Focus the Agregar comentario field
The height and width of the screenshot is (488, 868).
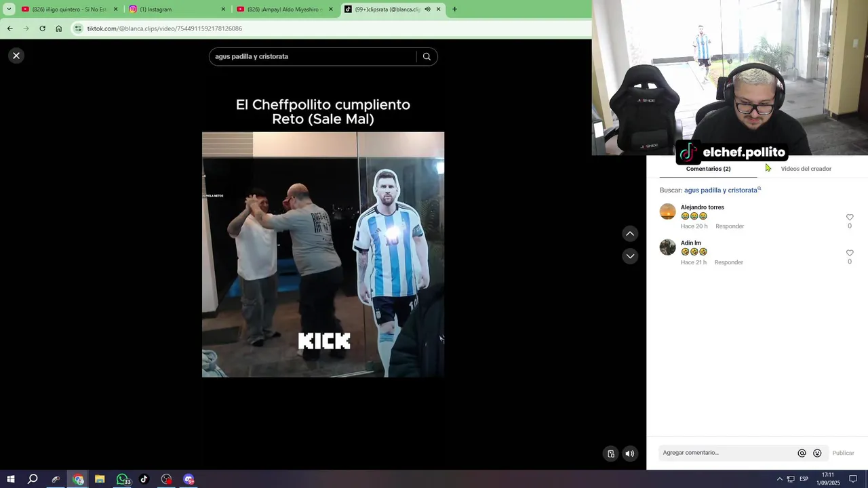point(726,453)
